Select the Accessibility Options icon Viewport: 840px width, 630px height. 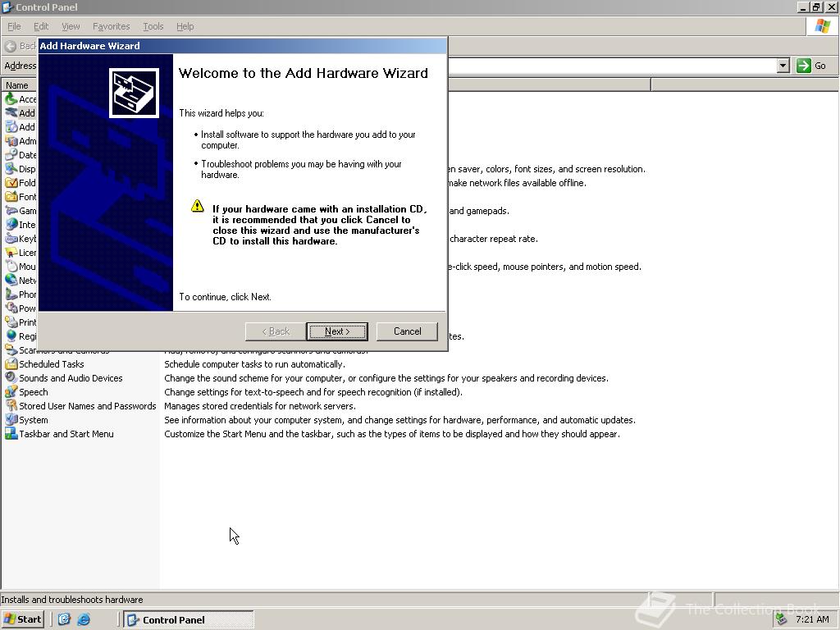point(11,98)
